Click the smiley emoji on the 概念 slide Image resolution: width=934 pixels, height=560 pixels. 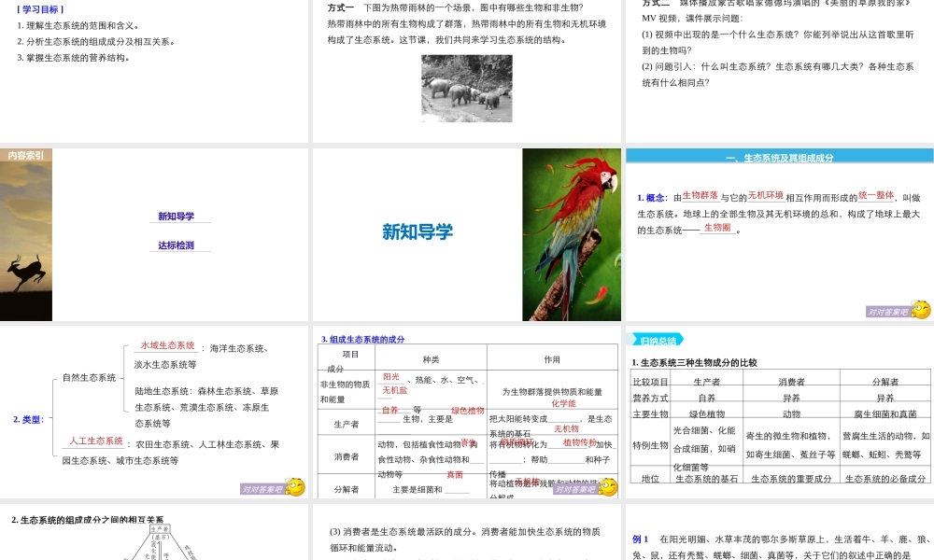[921, 310]
